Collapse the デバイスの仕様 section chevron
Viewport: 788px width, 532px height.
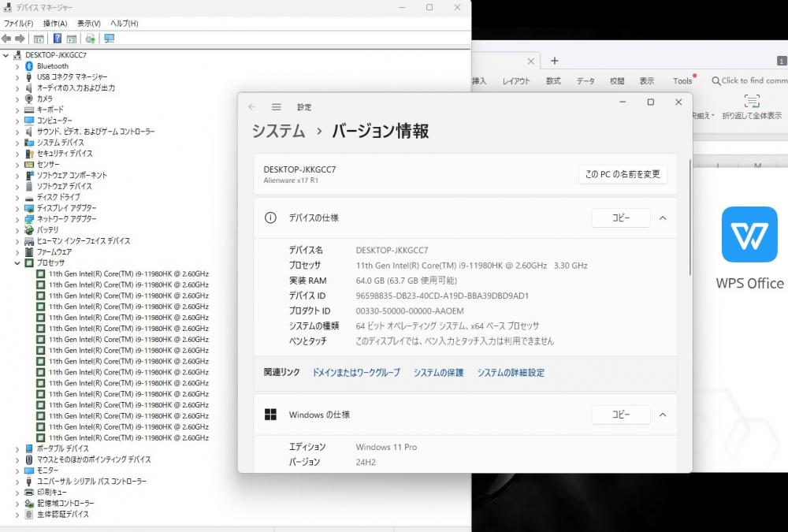point(663,218)
